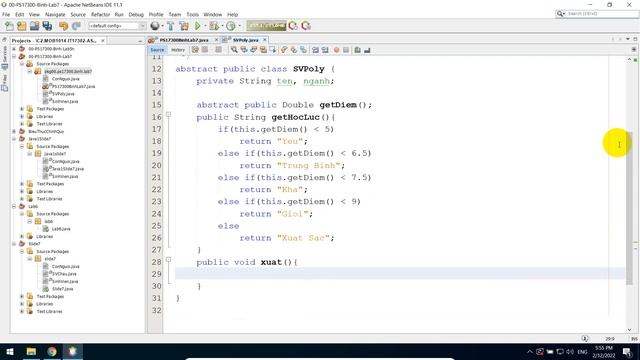Click the New Project toolbar icon
This screenshot has height=360, width=640.
[22, 26]
